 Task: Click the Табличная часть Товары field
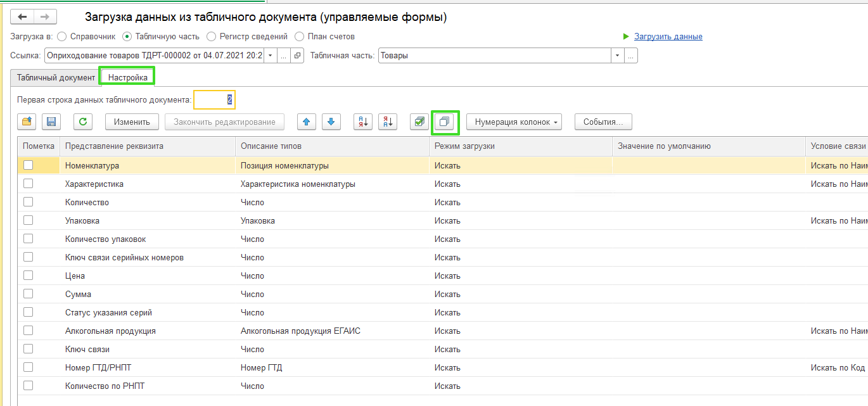point(495,56)
